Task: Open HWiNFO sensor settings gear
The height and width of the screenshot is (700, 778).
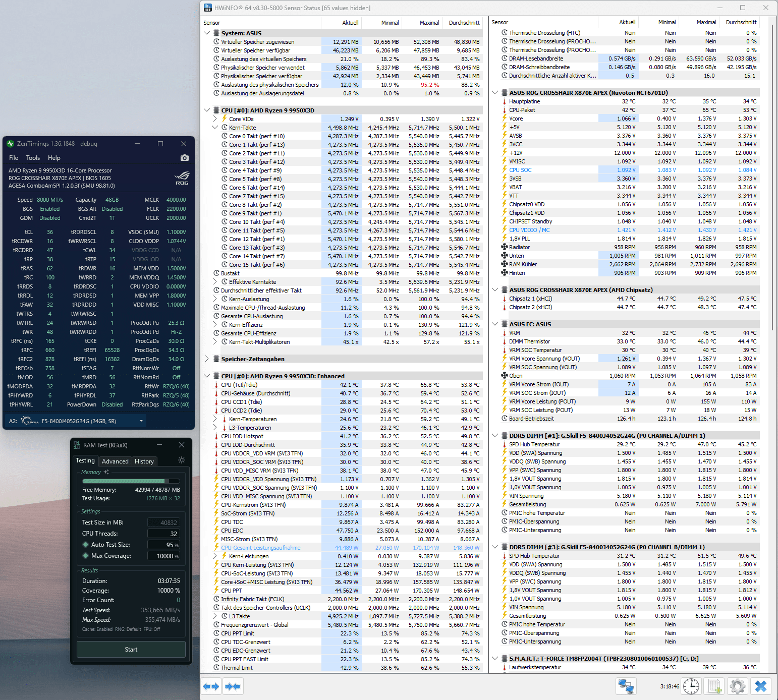Action: pyautogui.click(x=737, y=686)
